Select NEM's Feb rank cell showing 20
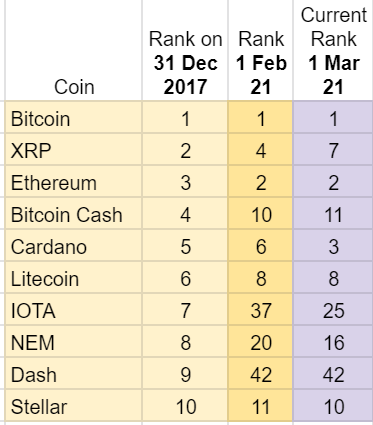The height and width of the screenshot is (425, 373). [261, 341]
